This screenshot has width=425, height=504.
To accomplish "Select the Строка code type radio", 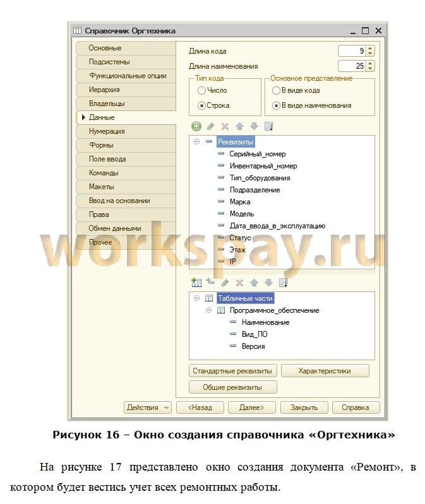I will (202, 105).
